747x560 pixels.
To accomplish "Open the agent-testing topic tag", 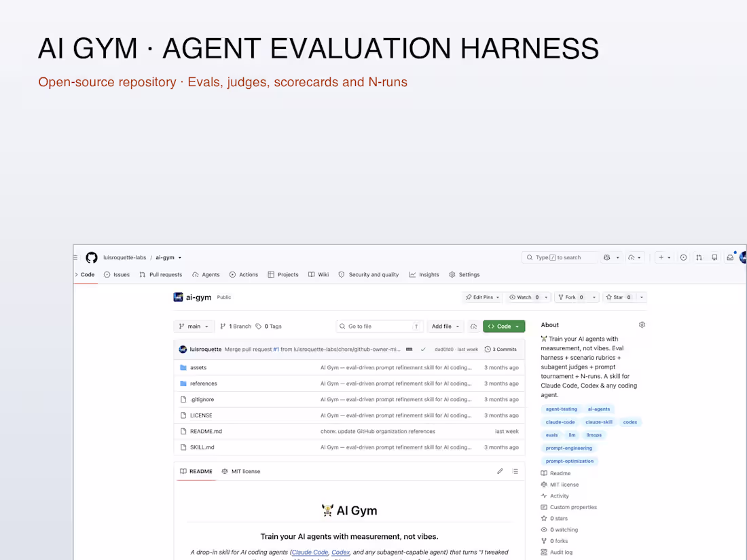I will 561,409.
